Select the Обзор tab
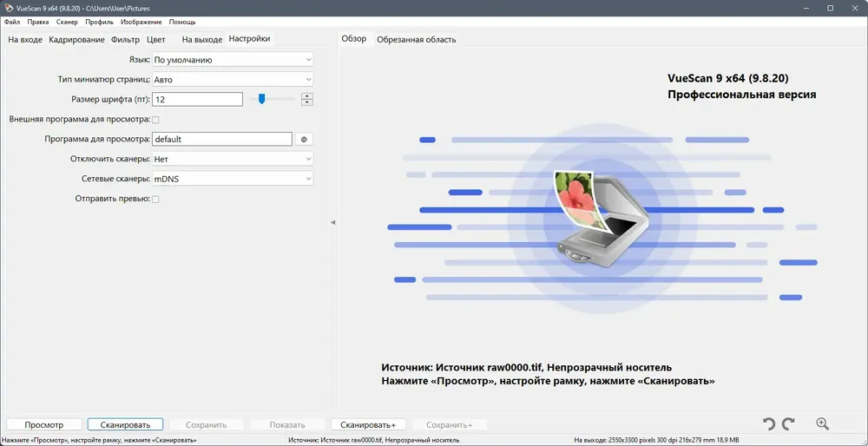 tap(354, 39)
